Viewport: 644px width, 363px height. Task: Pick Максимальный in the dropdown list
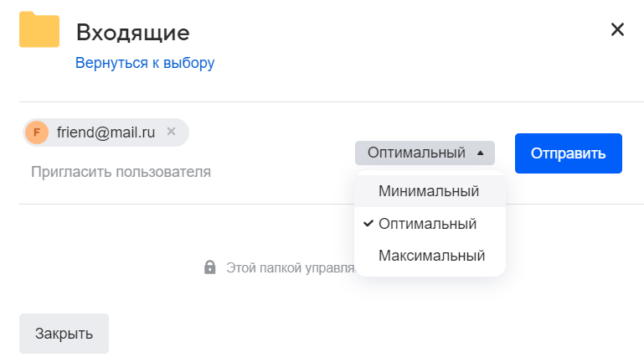coord(431,256)
